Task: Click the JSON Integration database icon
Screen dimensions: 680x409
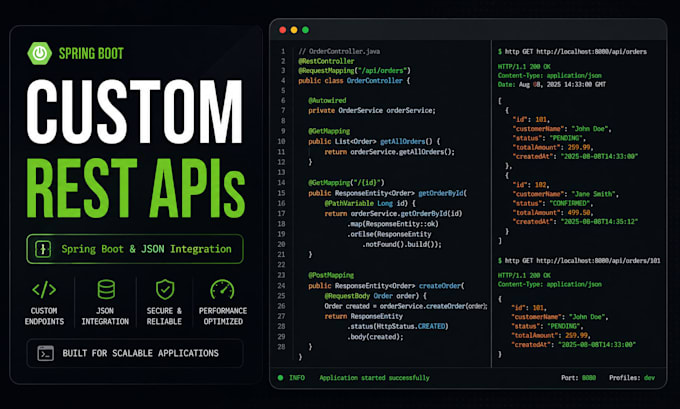Action: pos(106,290)
